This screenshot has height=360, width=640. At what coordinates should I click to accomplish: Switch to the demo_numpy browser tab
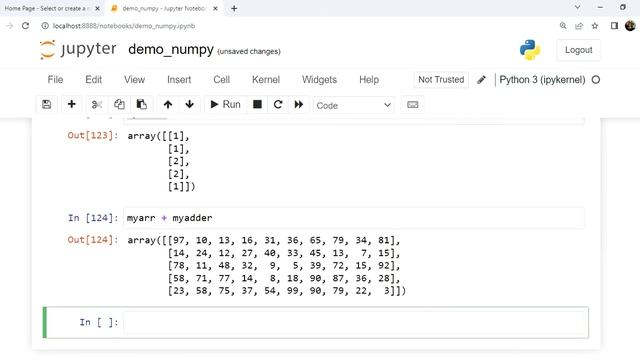tap(163, 8)
